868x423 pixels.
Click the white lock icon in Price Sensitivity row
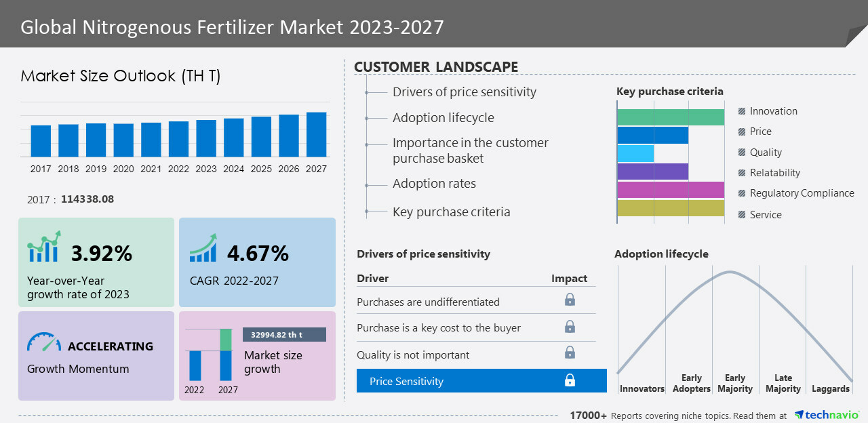click(570, 381)
